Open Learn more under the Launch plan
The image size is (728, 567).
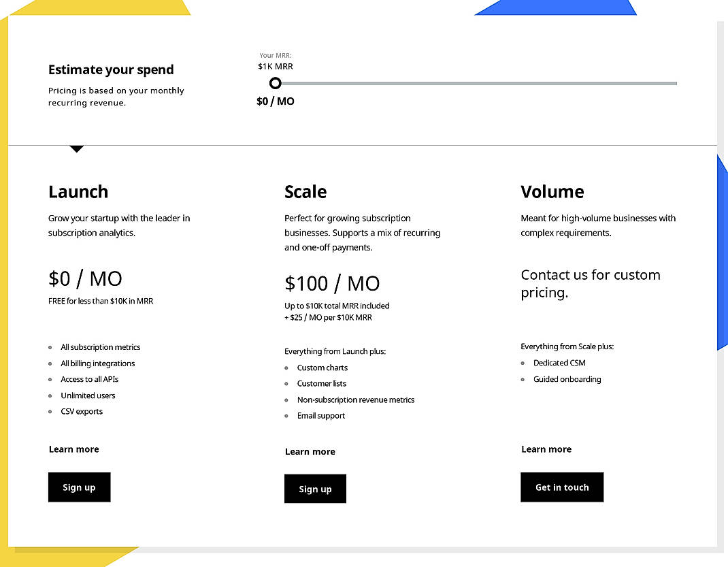point(73,449)
